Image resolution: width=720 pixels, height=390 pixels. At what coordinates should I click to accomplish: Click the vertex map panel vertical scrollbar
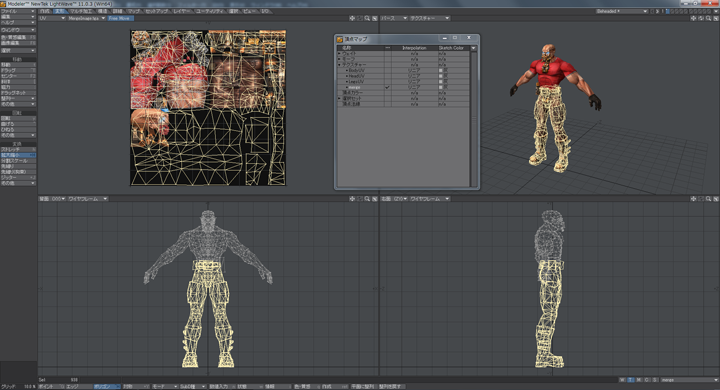[x=474, y=119]
